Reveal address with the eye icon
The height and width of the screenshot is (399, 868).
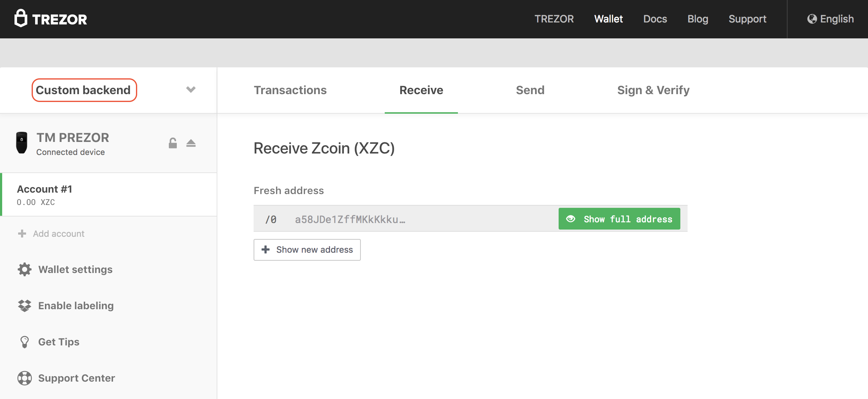point(571,219)
